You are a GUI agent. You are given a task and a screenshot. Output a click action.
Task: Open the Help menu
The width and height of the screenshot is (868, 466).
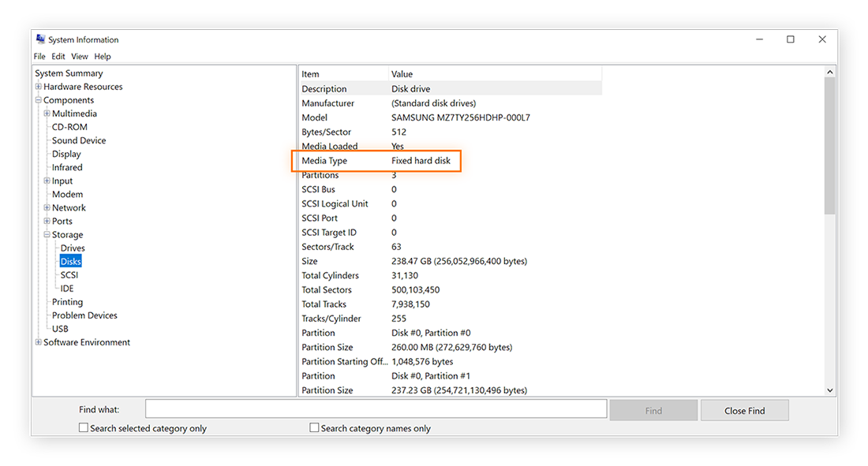102,56
